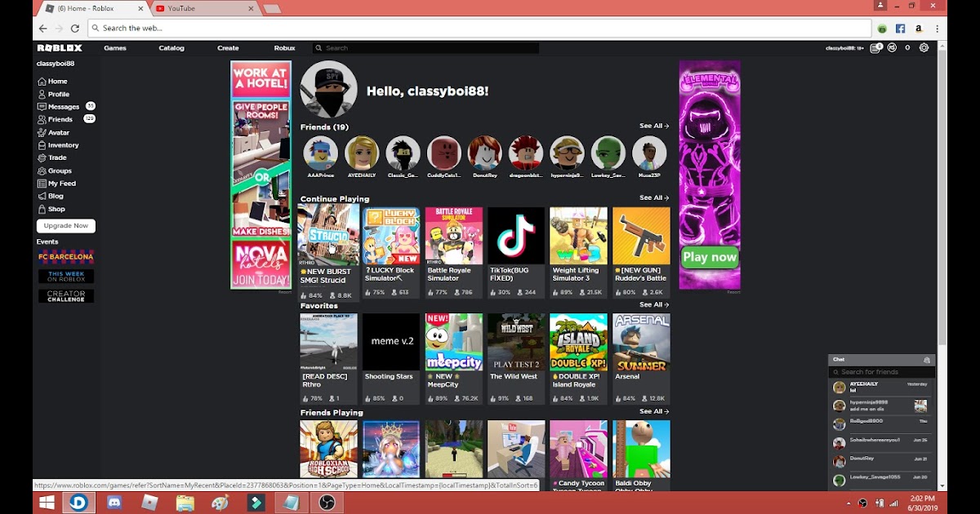This screenshot has height=514, width=980.
Task: Open Discord from the taskbar
Action: pyautogui.click(x=114, y=503)
